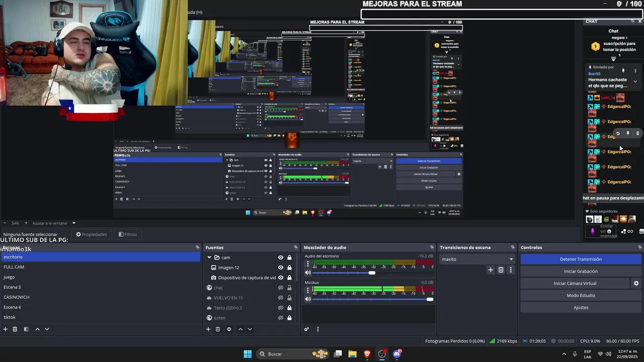
Task: Move selected source down in Fuentes
Action: point(250,329)
